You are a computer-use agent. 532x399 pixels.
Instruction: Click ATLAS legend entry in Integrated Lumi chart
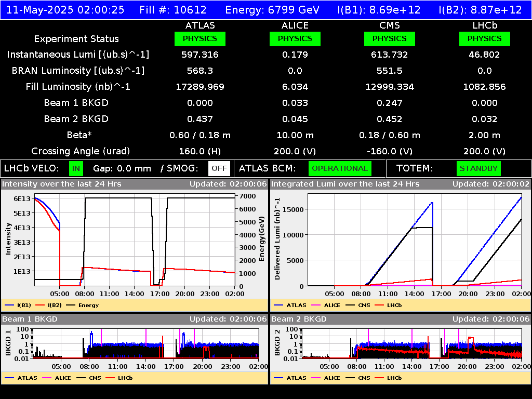pos(290,305)
